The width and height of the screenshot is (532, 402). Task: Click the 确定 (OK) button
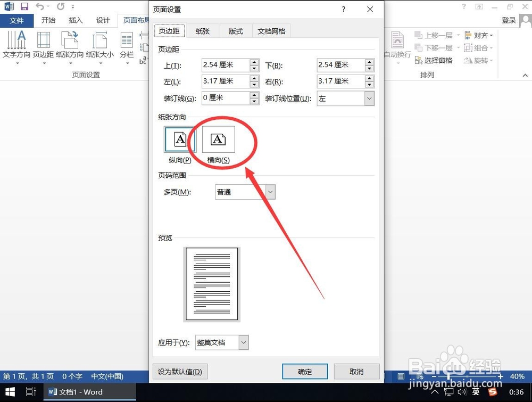pyautogui.click(x=305, y=371)
